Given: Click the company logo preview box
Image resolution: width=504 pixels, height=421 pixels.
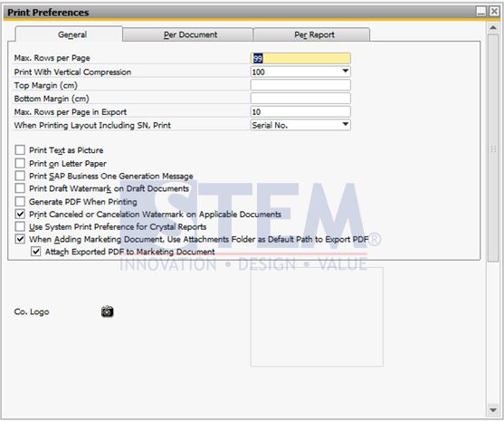Looking at the screenshot, I should 317,317.
